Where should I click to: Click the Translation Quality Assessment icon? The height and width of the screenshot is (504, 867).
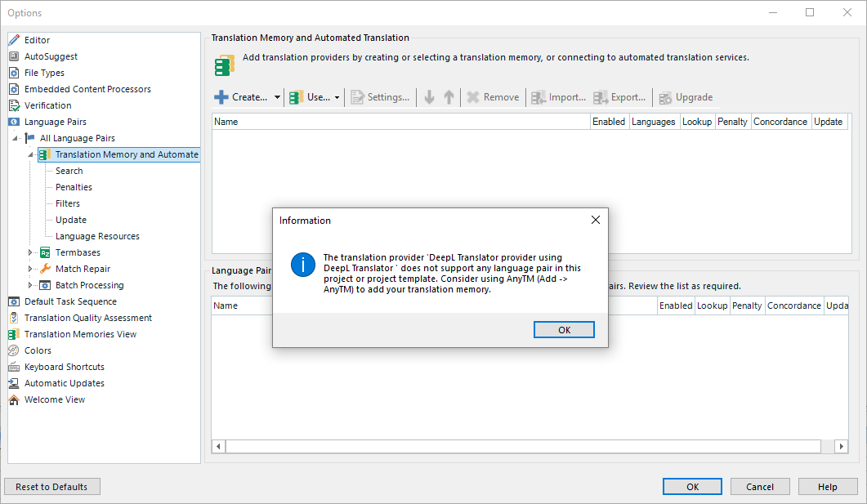point(14,318)
